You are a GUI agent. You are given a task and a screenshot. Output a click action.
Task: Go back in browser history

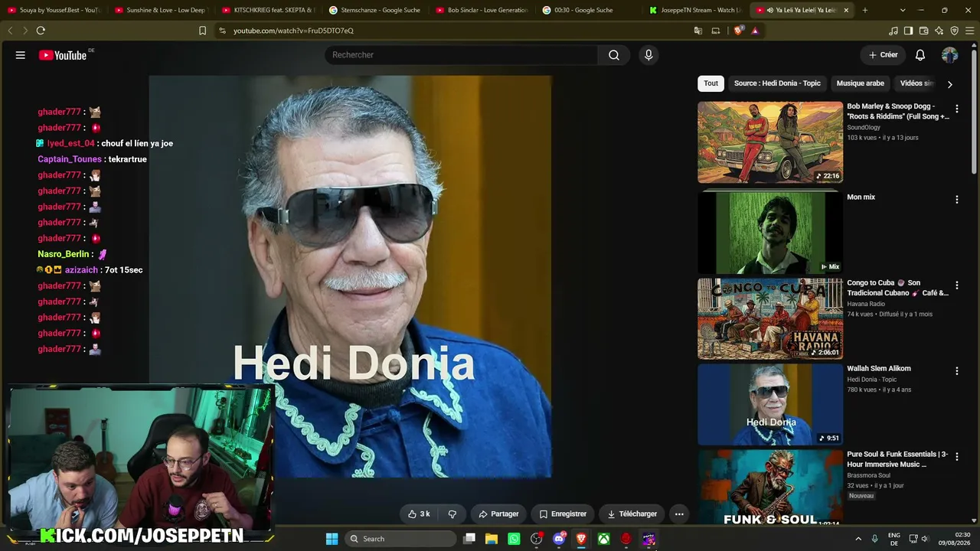(x=10, y=31)
